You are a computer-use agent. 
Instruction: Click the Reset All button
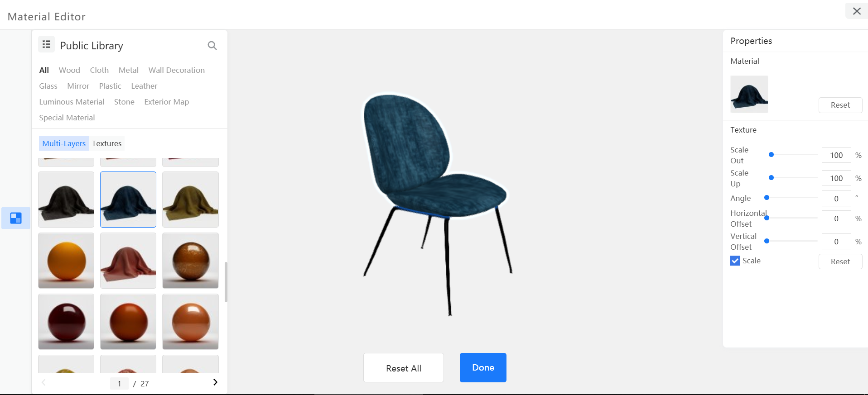404,368
